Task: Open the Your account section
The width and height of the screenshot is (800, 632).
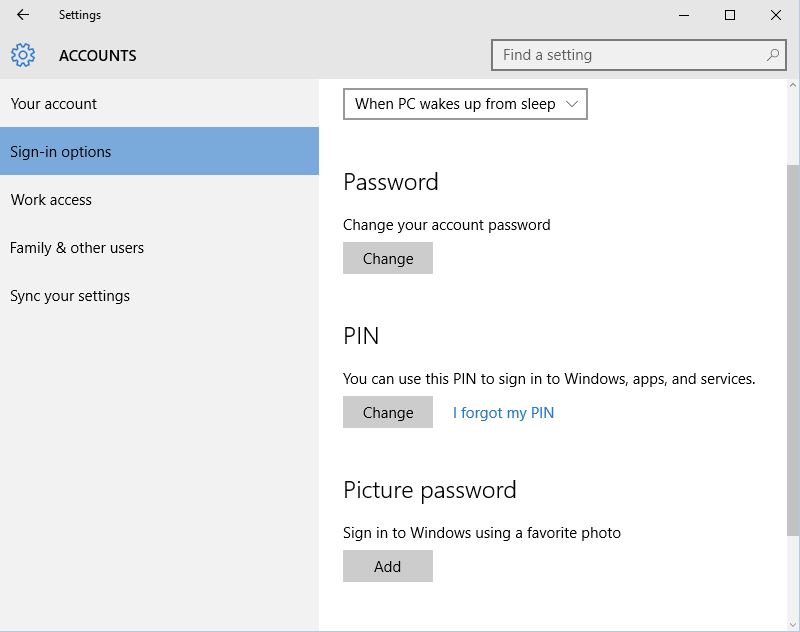Action: [x=54, y=104]
